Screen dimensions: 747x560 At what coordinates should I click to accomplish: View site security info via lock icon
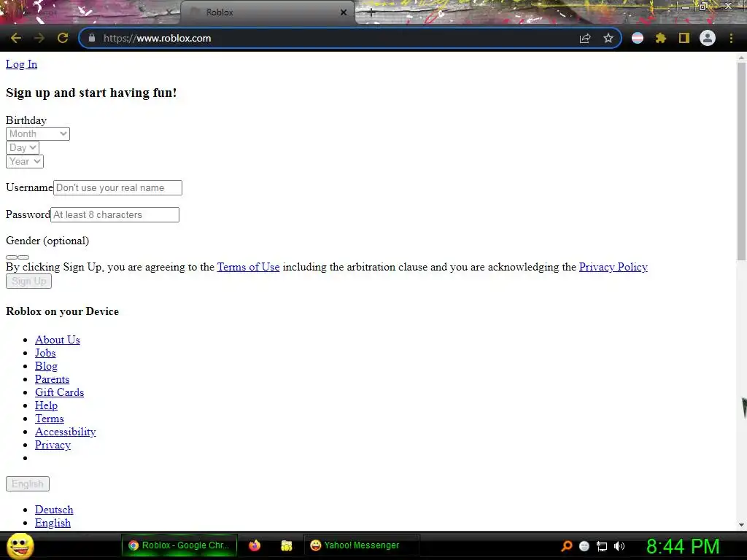pos(92,38)
